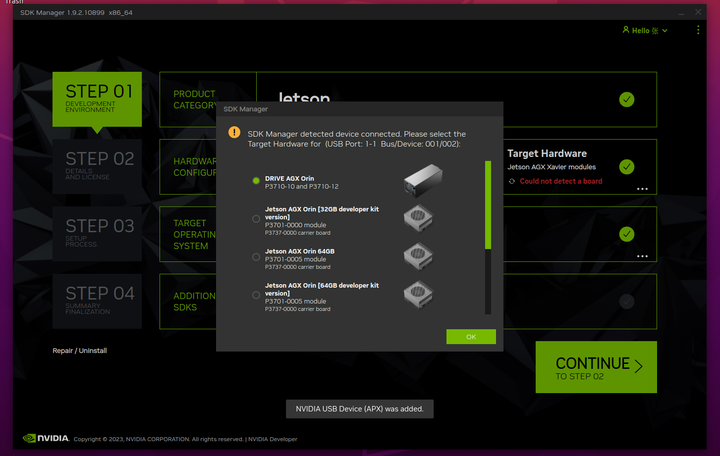Go to STEP 02 Details and License
The height and width of the screenshot is (456, 720).
97,166
